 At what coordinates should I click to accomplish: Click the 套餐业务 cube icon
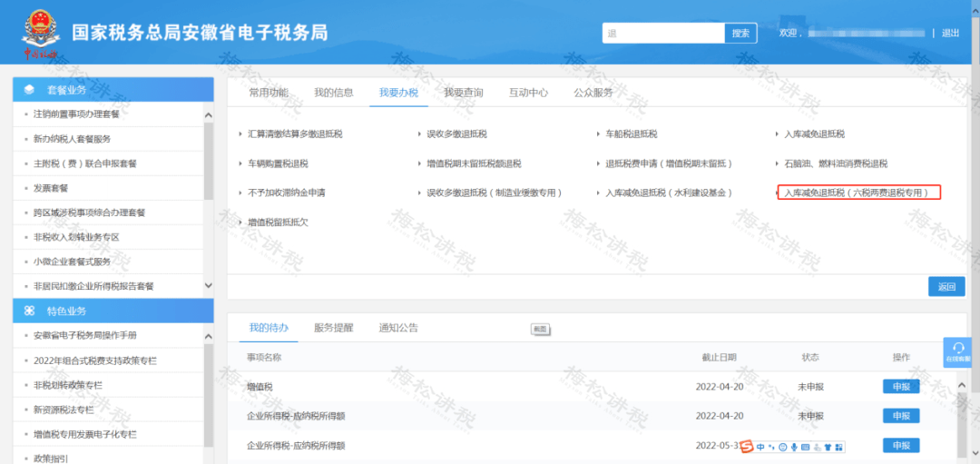point(29,90)
